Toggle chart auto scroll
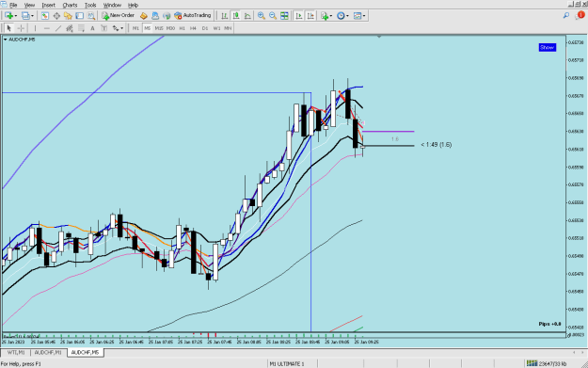Screen dimensions: 588x368 299,16
